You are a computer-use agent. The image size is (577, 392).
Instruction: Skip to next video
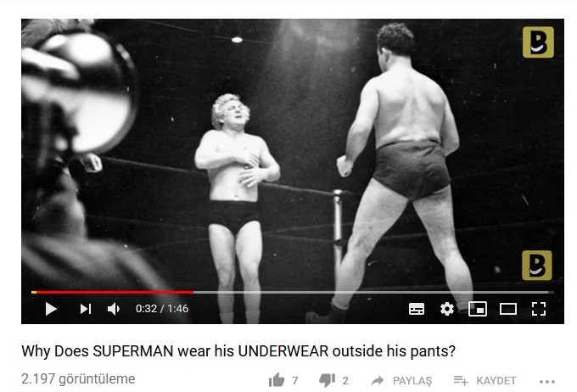pyautogui.click(x=86, y=309)
